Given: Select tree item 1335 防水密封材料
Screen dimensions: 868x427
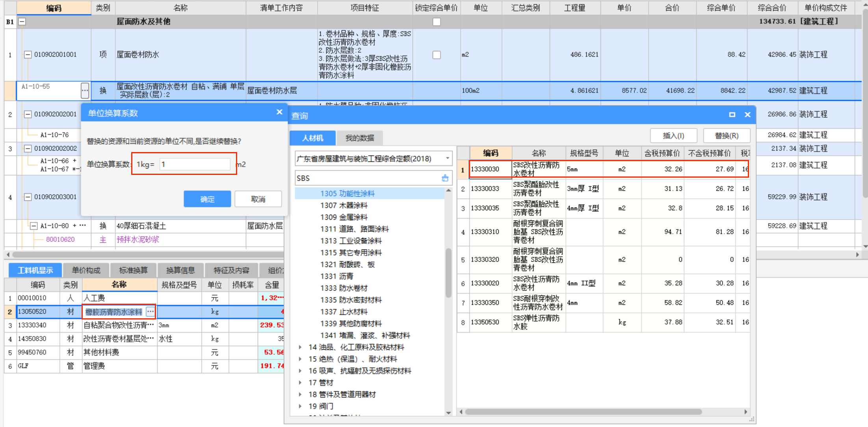Looking at the screenshot, I should coord(351,300).
